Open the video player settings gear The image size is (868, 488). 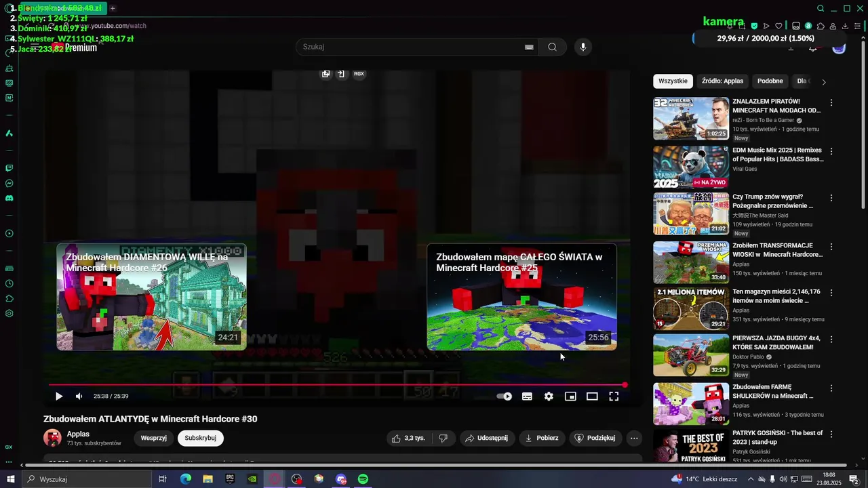coord(549,396)
